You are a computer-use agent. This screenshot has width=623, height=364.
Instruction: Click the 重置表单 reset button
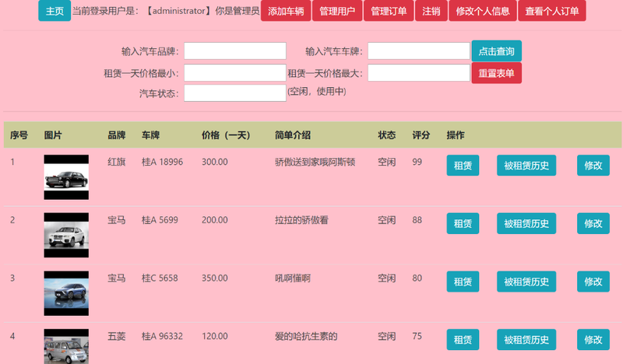tap(496, 73)
